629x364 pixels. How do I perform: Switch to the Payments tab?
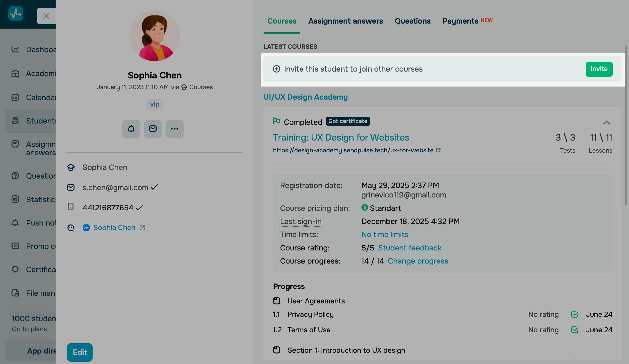pyautogui.click(x=460, y=21)
